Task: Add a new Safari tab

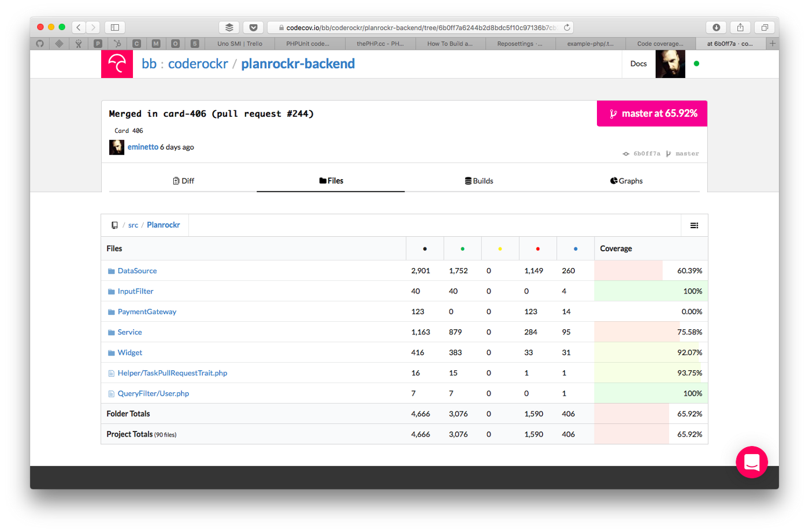Action: pyautogui.click(x=773, y=43)
